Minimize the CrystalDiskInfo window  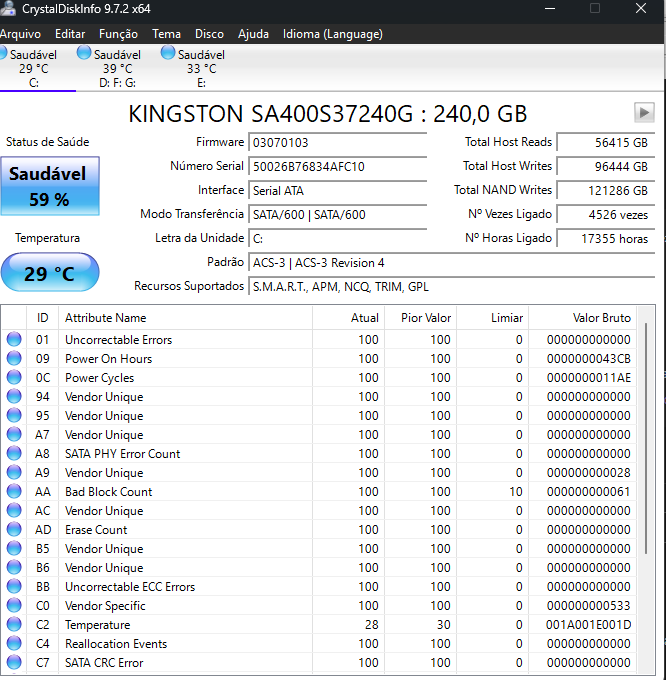pyautogui.click(x=550, y=8)
